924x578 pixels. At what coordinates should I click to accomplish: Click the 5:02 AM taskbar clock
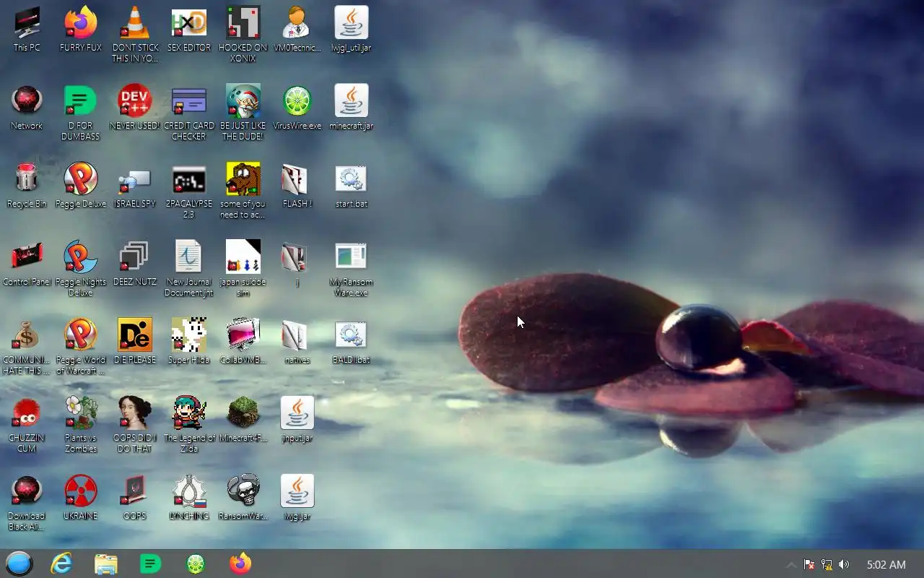pyautogui.click(x=886, y=564)
